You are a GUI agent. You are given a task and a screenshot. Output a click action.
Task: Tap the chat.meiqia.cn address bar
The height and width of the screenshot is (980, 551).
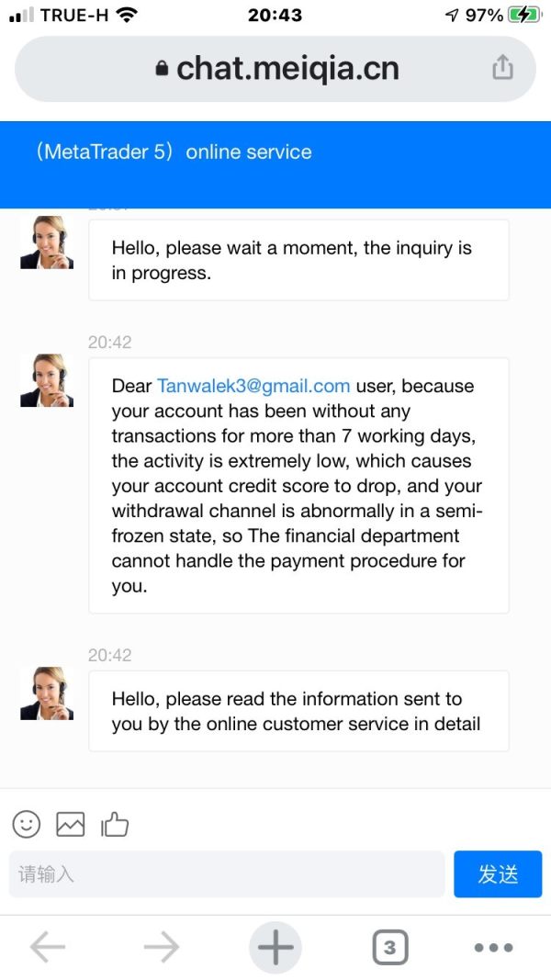[x=287, y=69]
